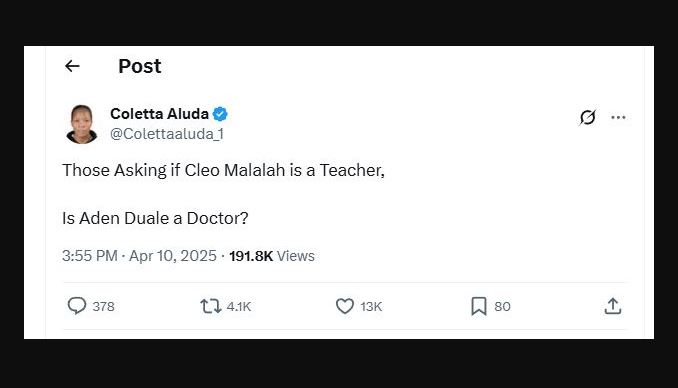The width and height of the screenshot is (678, 388).
Task: Open the three-dot More options menu
Action: pos(618,117)
